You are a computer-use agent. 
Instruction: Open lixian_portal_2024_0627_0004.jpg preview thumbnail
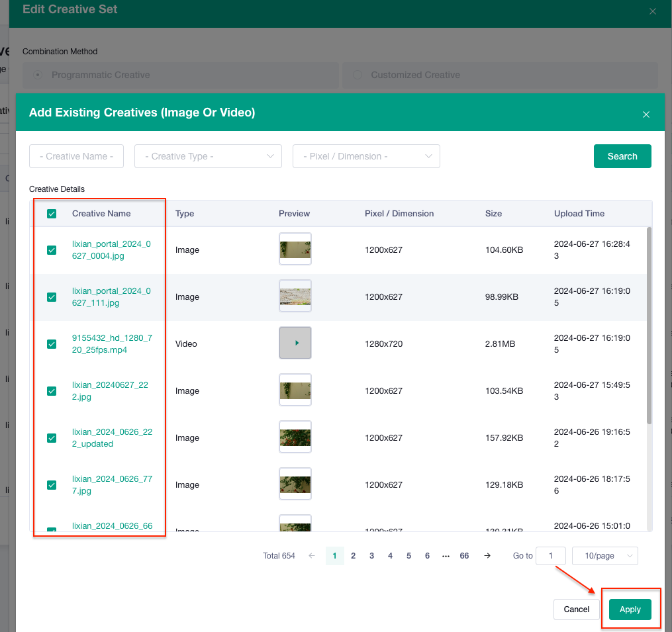[x=295, y=249]
